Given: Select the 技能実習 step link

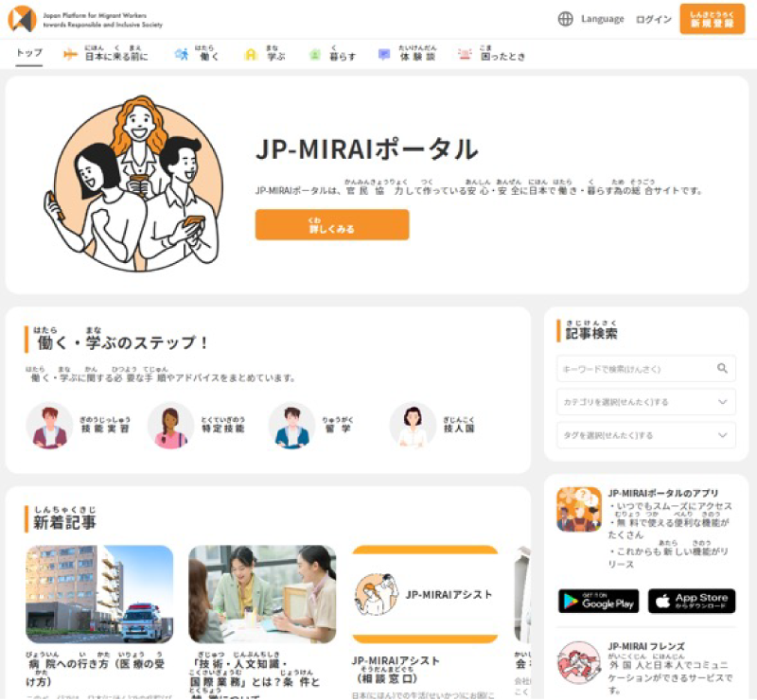Looking at the screenshot, I should click(105, 426).
